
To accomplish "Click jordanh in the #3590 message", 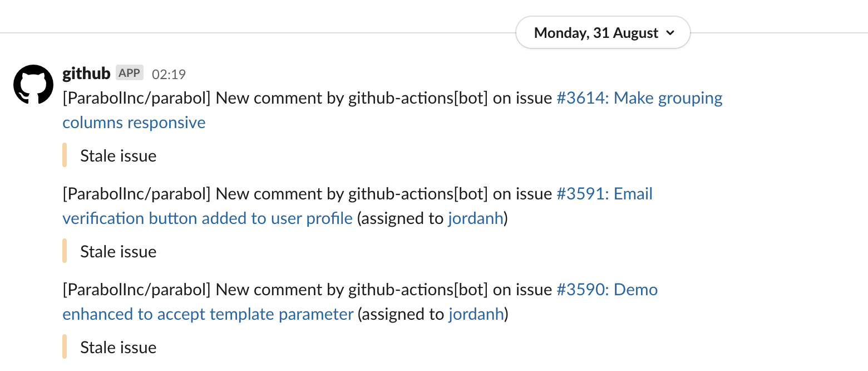I will click(x=476, y=314).
